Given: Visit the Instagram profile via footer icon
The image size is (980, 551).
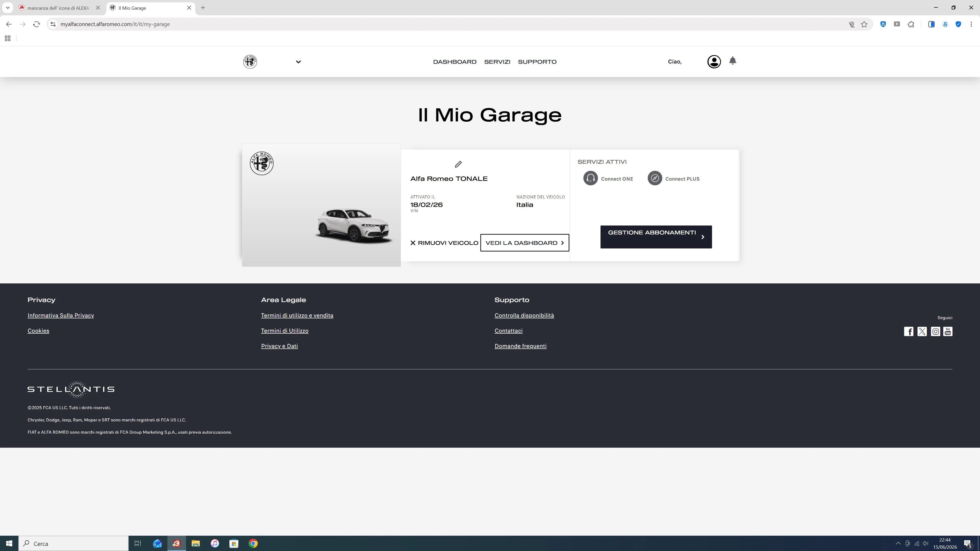Looking at the screenshot, I should pos(936,332).
